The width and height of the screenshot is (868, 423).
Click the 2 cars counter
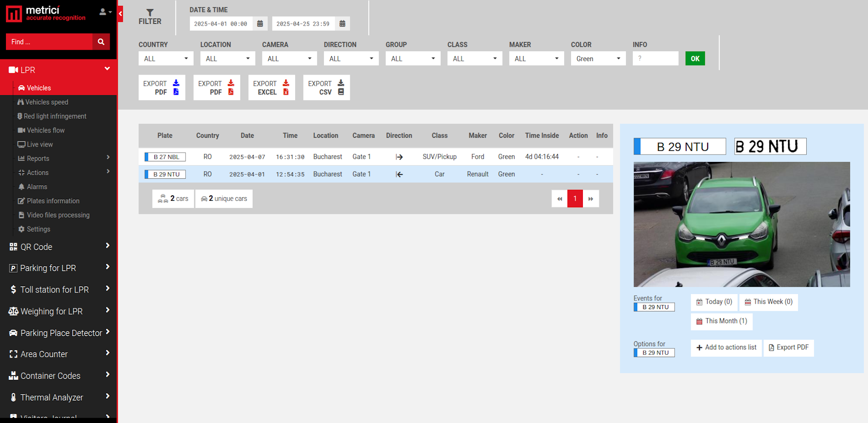pos(173,198)
